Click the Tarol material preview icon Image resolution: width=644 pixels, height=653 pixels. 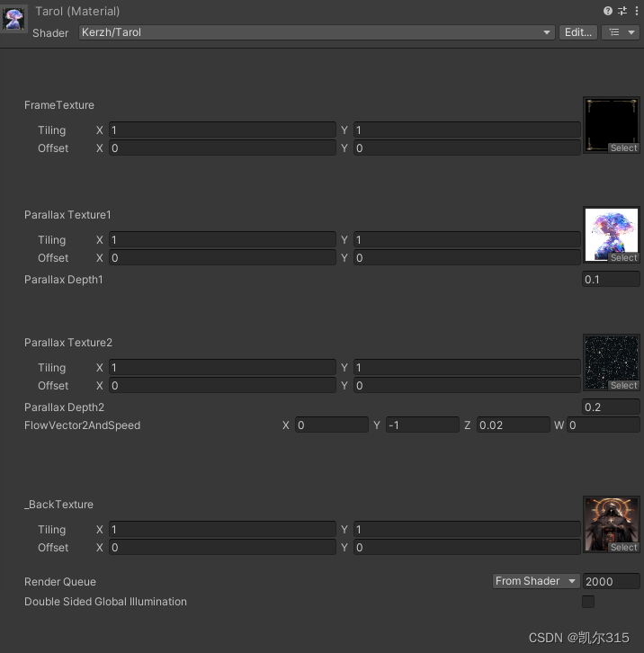pos(13,19)
